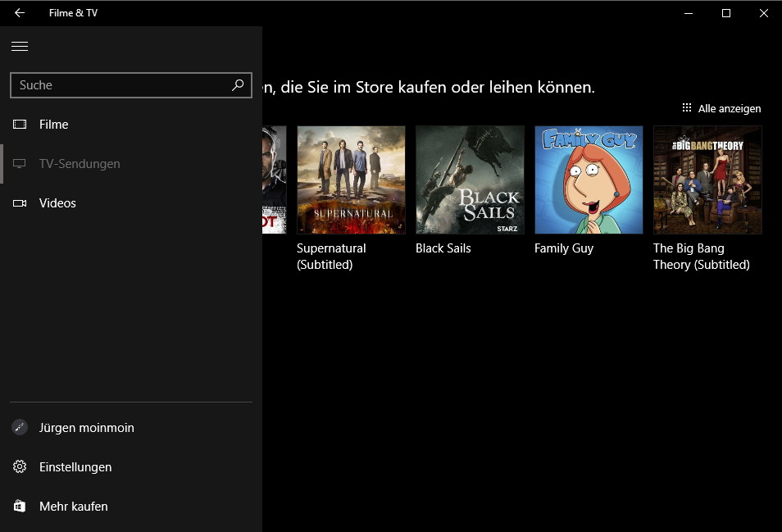The height and width of the screenshot is (532, 782).
Task: Open the Alle anzeigen link
Action: [x=730, y=109]
